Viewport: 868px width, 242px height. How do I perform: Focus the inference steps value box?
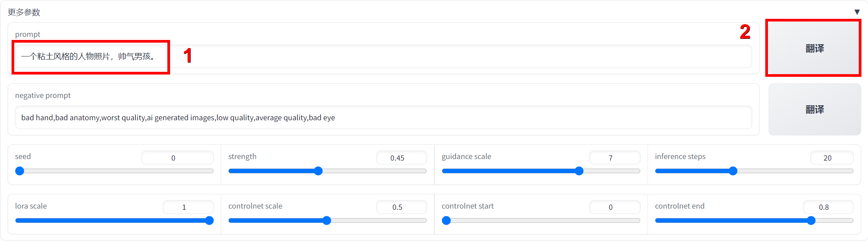point(831,158)
